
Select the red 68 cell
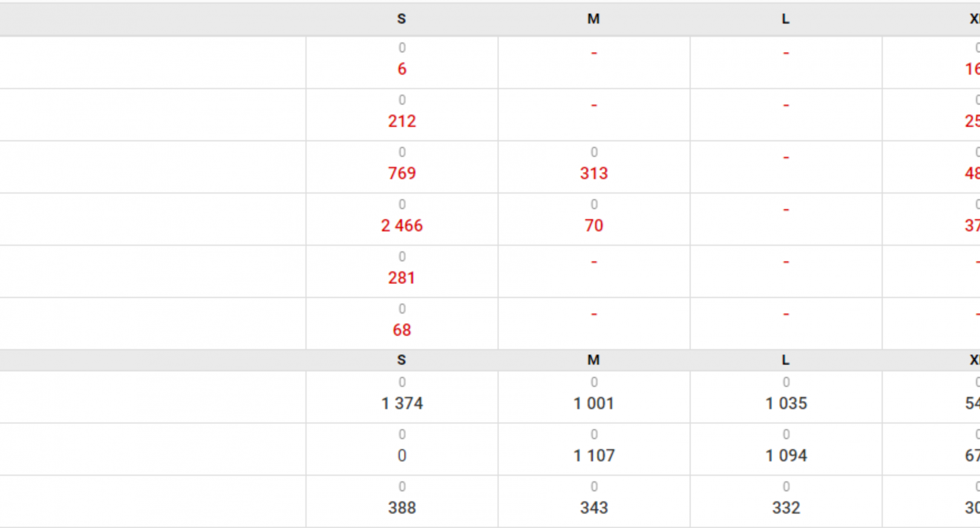pyautogui.click(x=402, y=329)
